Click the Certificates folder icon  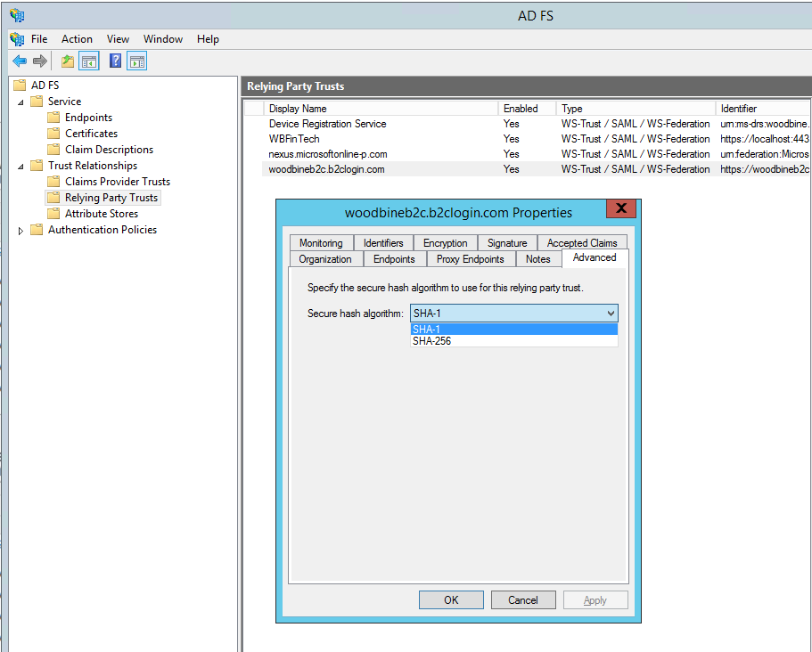point(53,133)
